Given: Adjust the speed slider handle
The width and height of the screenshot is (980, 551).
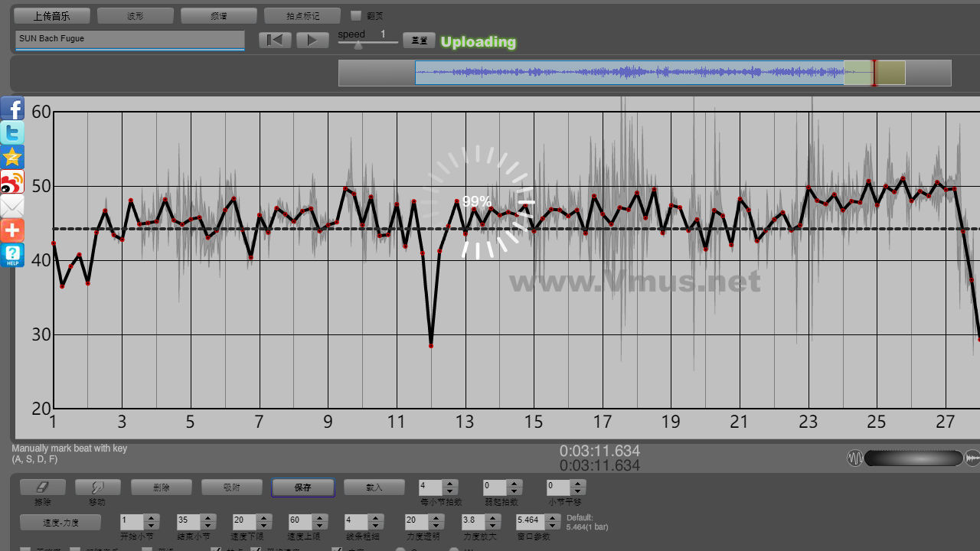Looking at the screenshot, I should pyautogui.click(x=358, y=45).
